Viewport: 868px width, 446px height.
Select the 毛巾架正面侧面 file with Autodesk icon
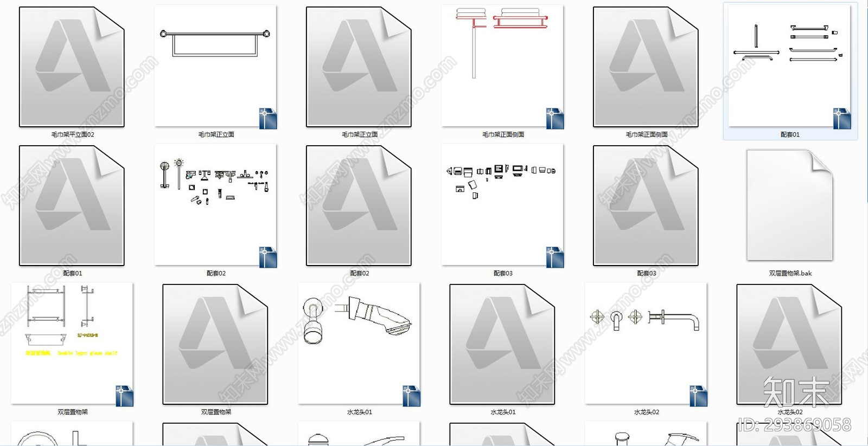click(646, 67)
